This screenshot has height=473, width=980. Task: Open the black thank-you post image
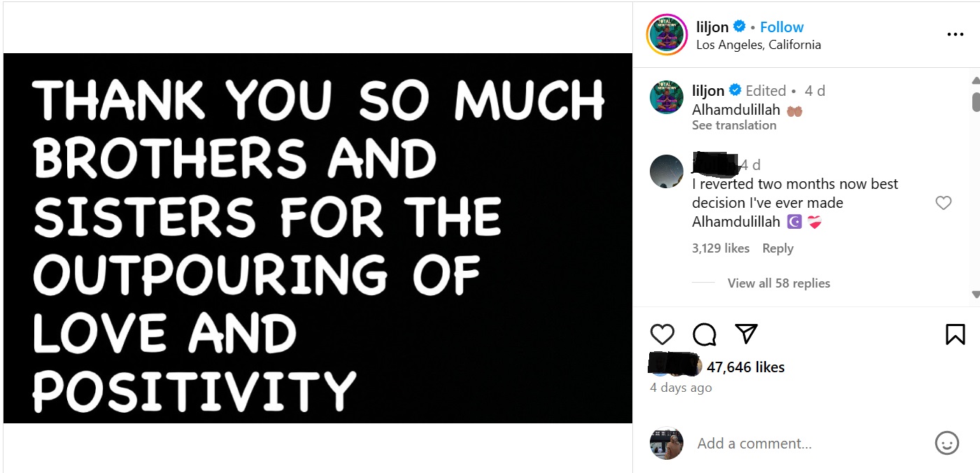(318, 238)
